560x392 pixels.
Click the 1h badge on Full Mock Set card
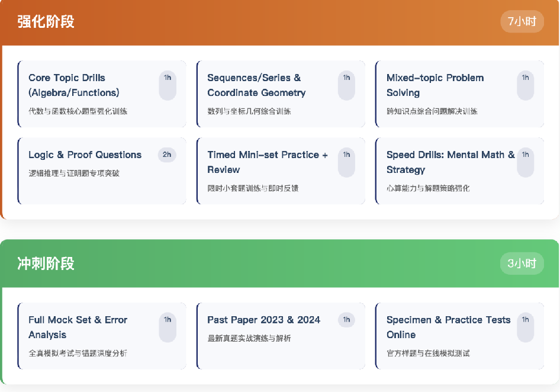click(x=168, y=327)
